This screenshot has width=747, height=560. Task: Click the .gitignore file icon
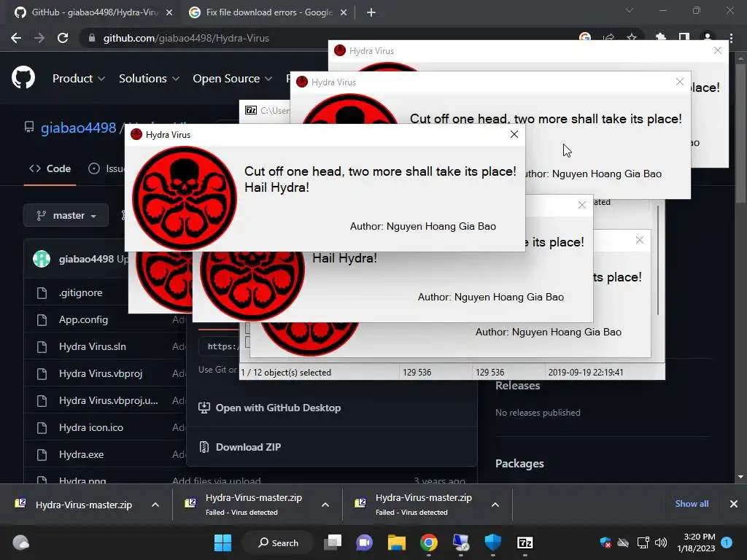pyautogui.click(x=42, y=293)
